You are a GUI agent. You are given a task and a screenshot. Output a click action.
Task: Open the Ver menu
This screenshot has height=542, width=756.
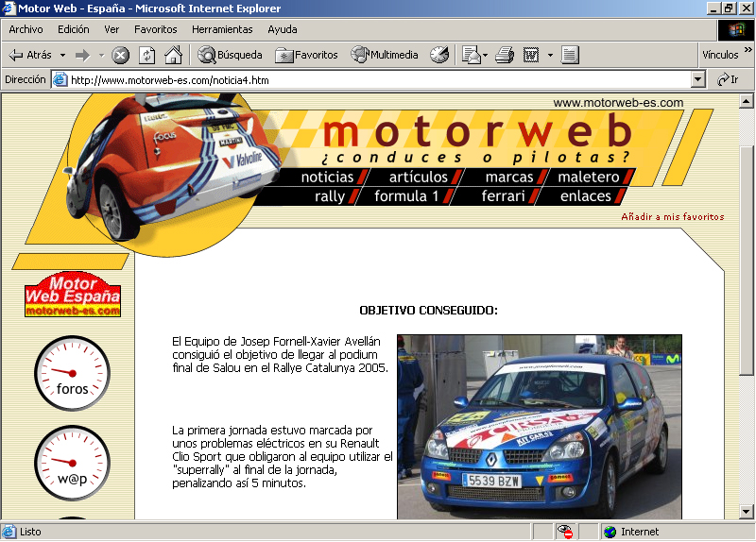[112, 29]
